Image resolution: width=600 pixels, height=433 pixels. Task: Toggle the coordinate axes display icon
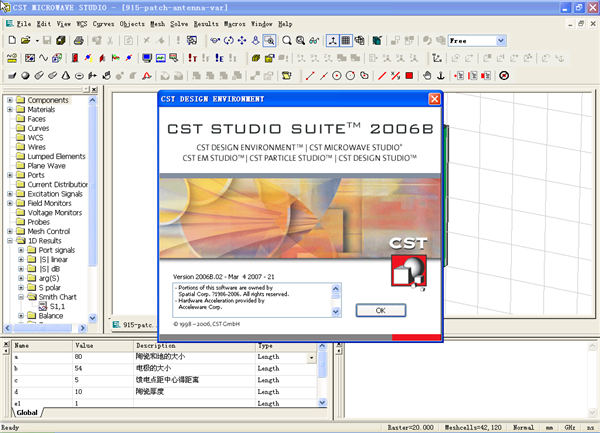[x=331, y=41]
